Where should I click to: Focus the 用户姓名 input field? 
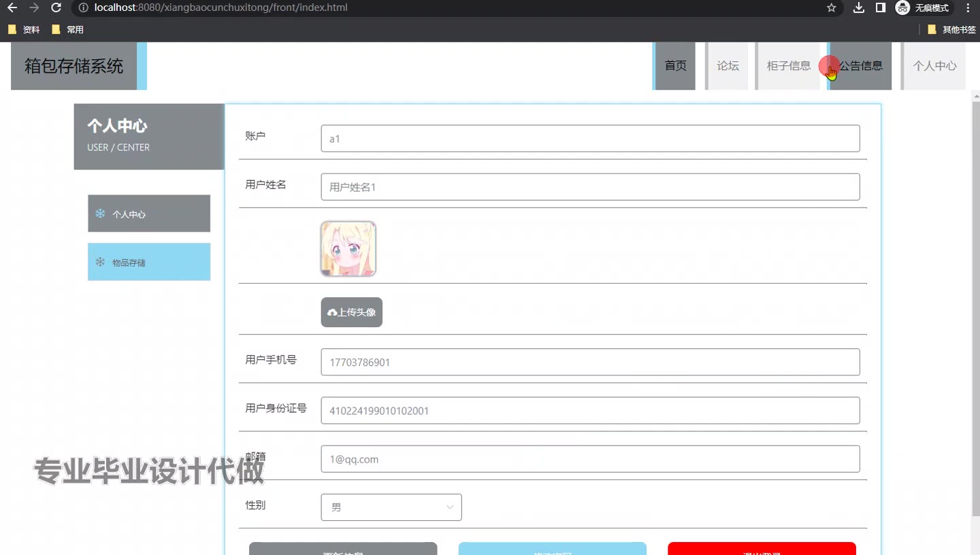pos(591,187)
